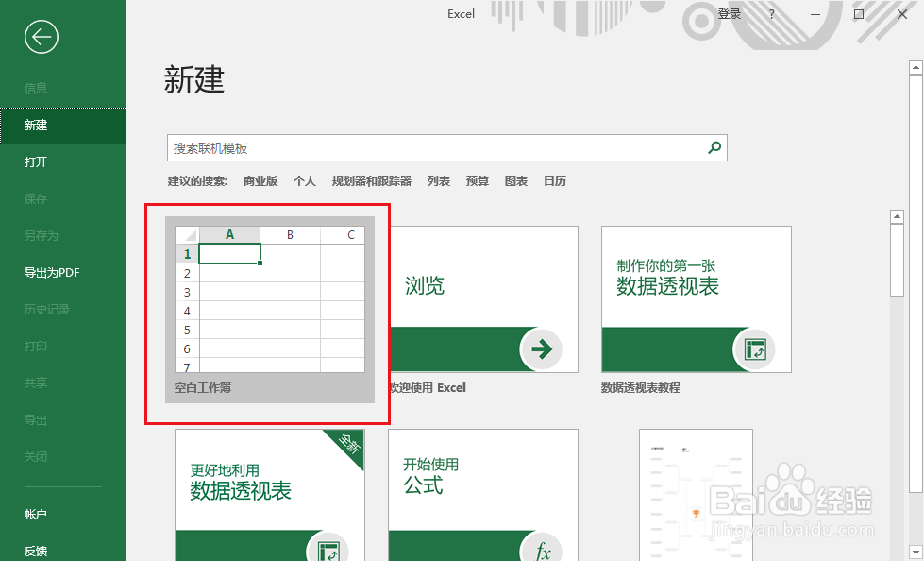Click 关闭 in the sidebar

tap(35, 457)
